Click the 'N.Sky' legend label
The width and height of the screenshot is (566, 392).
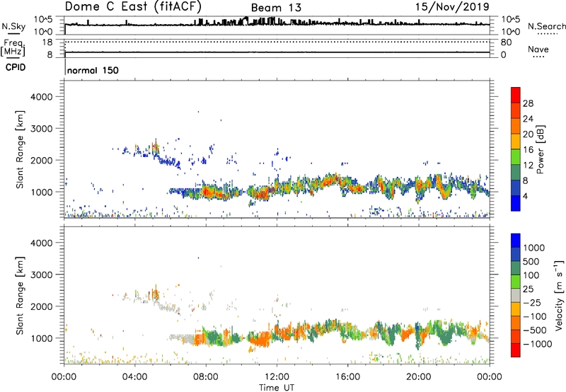13,26
